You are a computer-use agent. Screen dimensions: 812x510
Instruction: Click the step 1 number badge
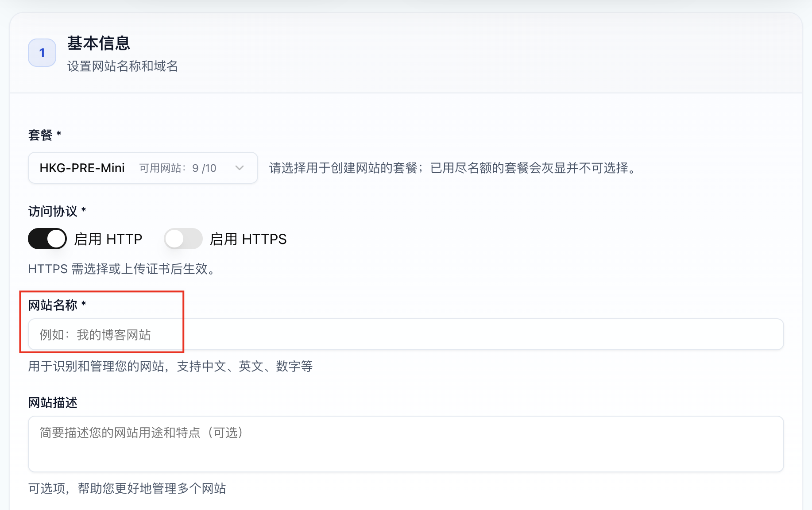pyautogui.click(x=42, y=53)
